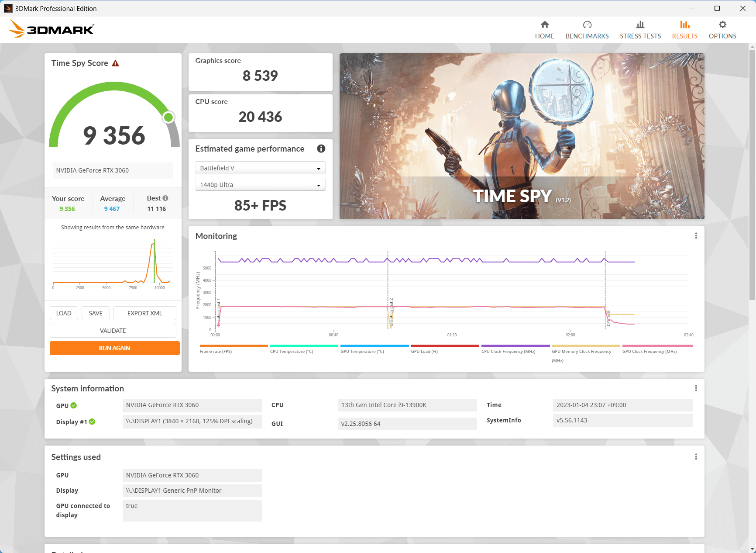The image size is (756, 553).
Task: Toggle CPU Temperature legend series
Action: point(304,349)
